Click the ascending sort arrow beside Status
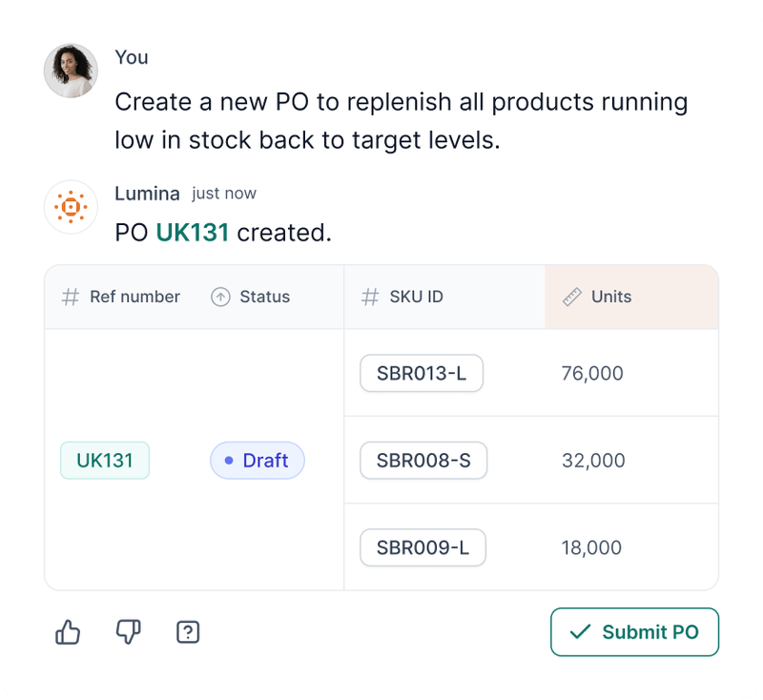The height and width of the screenshot is (700, 763). [219, 297]
